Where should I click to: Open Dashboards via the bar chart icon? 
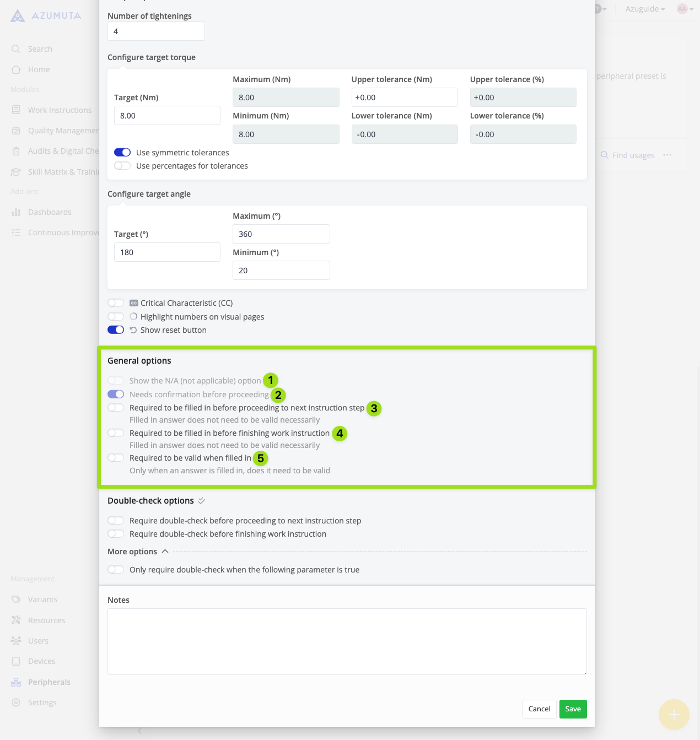point(16,212)
